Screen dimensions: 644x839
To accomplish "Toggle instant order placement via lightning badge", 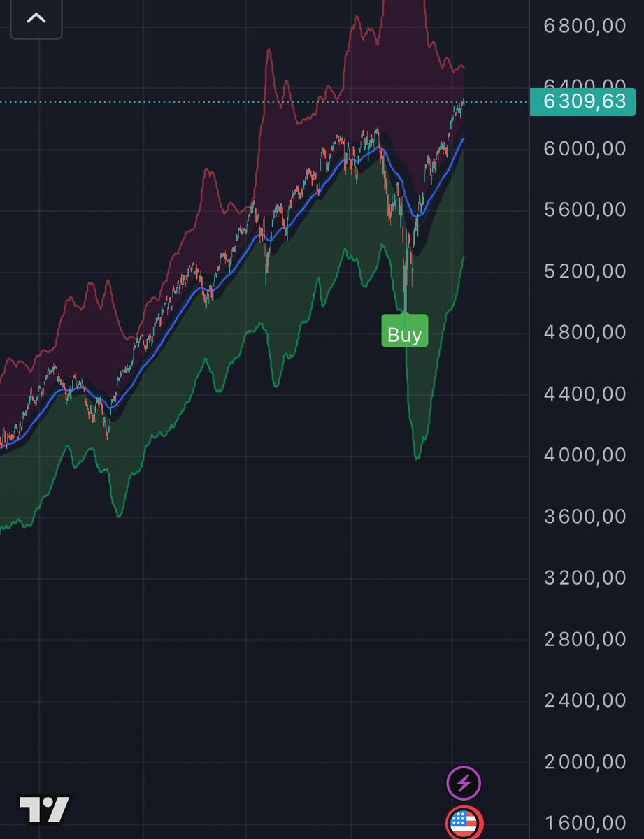I will (462, 783).
